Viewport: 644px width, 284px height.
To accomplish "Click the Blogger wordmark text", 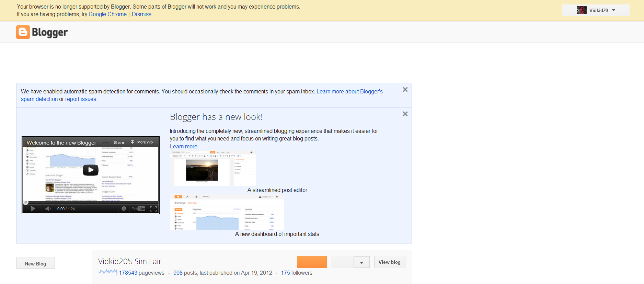I will (x=50, y=33).
